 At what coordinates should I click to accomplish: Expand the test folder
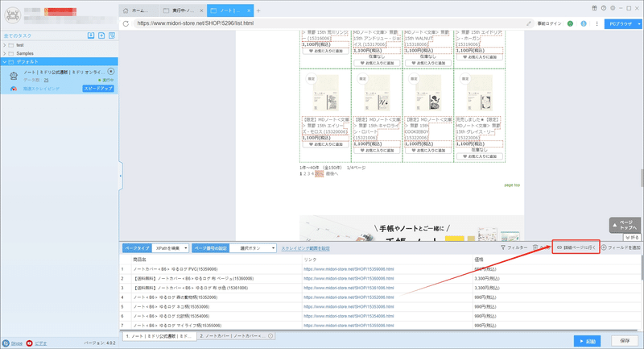[x=5, y=45]
